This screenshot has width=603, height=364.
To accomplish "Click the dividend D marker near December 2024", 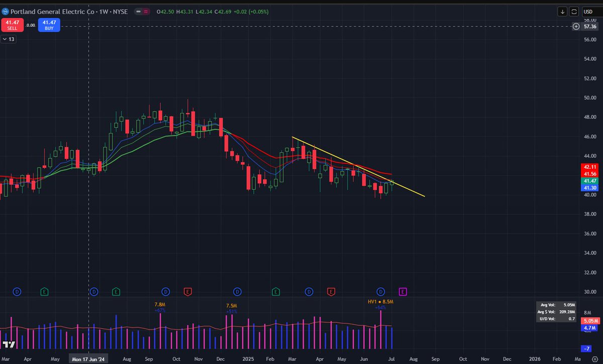I will click(237, 291).
